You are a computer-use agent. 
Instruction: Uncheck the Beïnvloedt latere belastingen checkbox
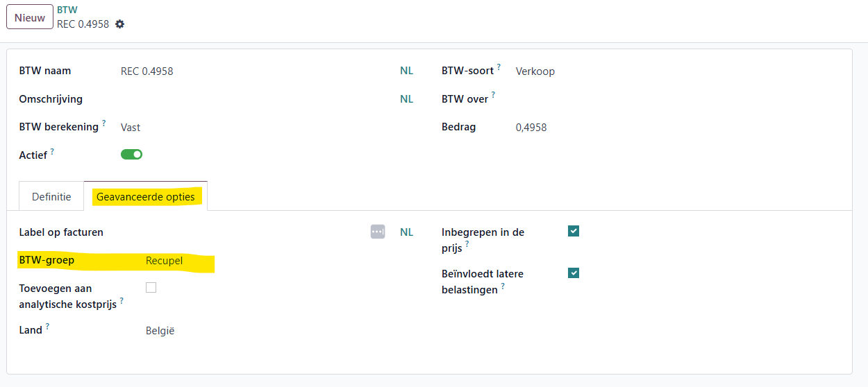[x=574, y=273]
